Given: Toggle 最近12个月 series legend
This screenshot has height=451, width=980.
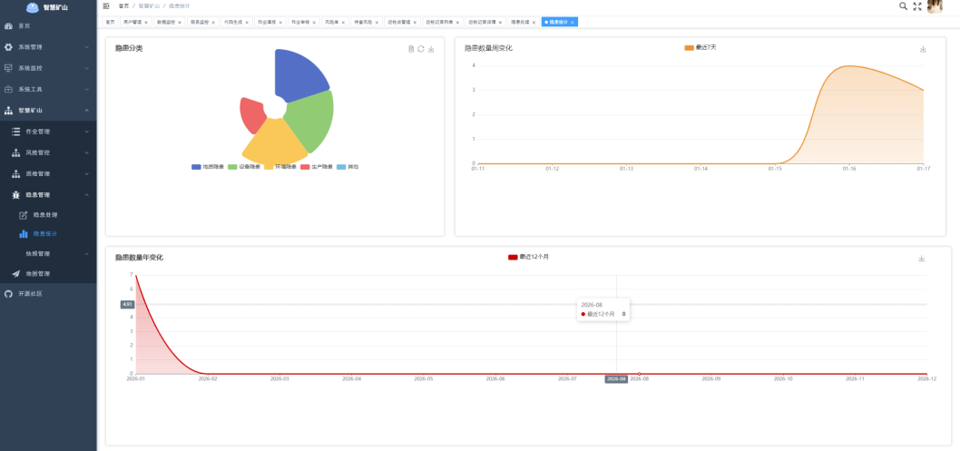Looking at the screenshot, I should pyautogui.click(x=529, y=257).
